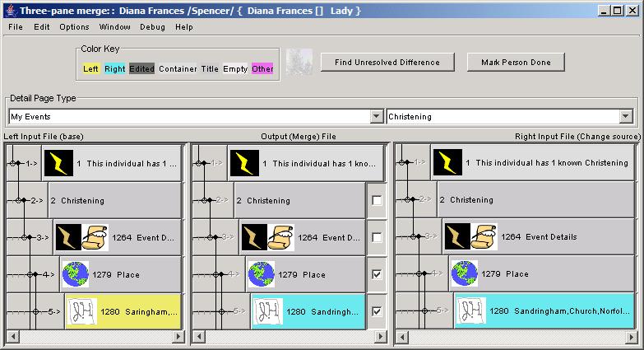Expand node 3 in left pane tree
644x350 pixels.
pos(25,237)
